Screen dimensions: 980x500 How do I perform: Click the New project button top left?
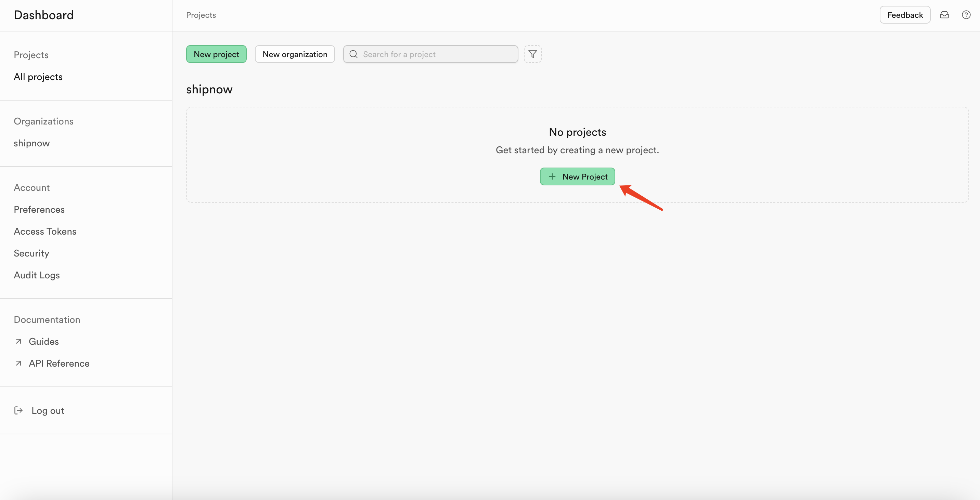coord(216,54)
